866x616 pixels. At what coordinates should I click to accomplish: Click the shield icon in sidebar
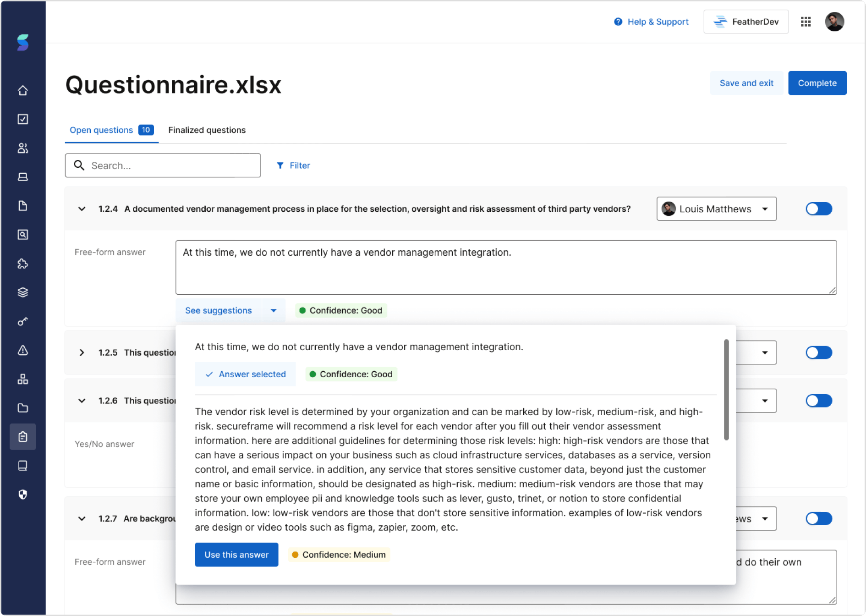(23, 495)
